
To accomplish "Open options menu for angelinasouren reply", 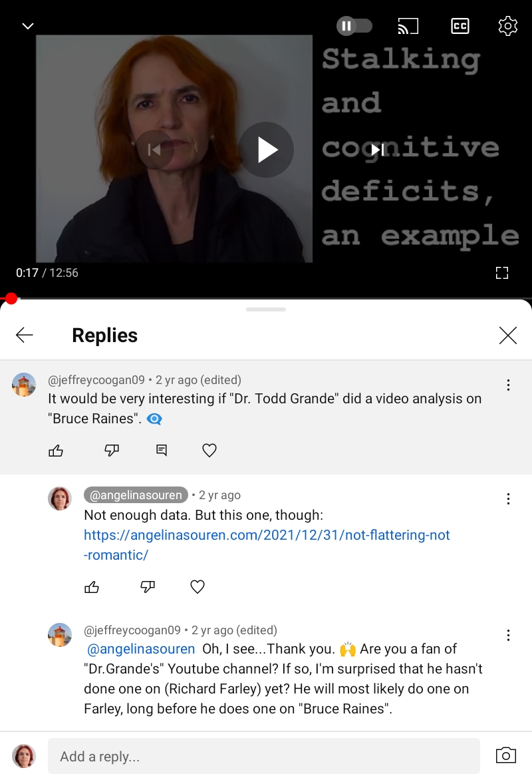I will [x=508, y=499].
